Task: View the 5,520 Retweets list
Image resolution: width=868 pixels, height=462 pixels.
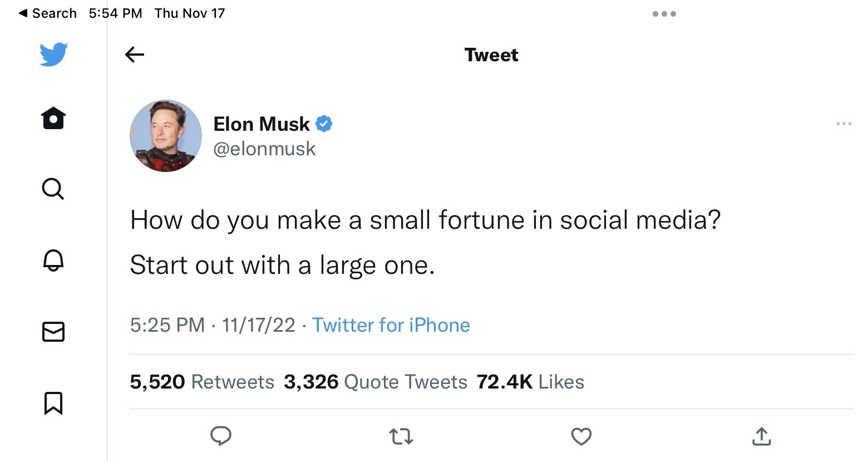Action: [202, 382]
